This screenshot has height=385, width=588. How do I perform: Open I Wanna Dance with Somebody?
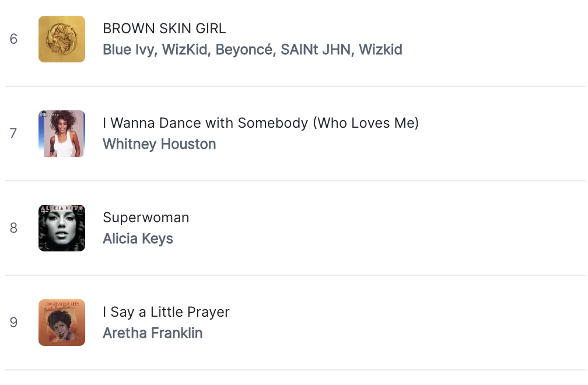pos(261,123)
